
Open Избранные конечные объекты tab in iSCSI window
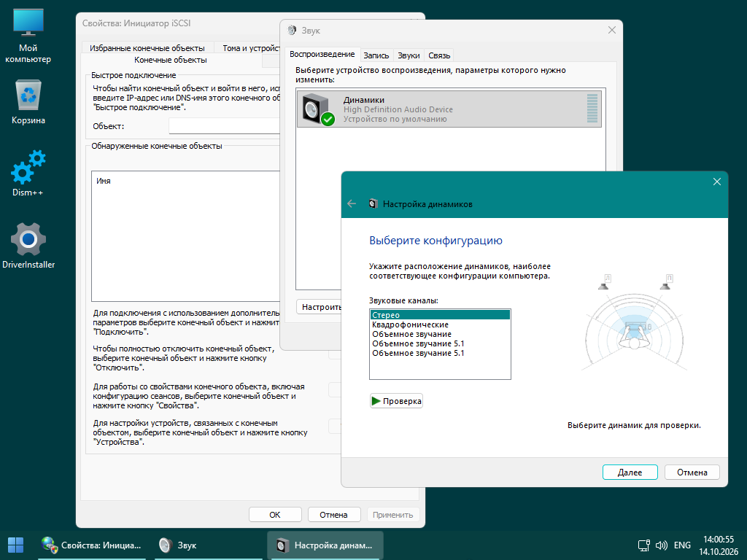[x=147, y=48]
